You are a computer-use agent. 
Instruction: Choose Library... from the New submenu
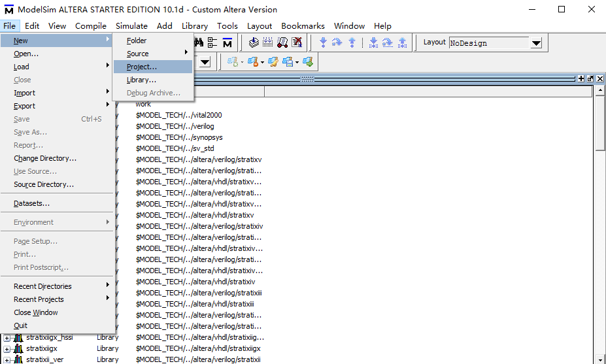pyautogui.click(x=153, y=80)
